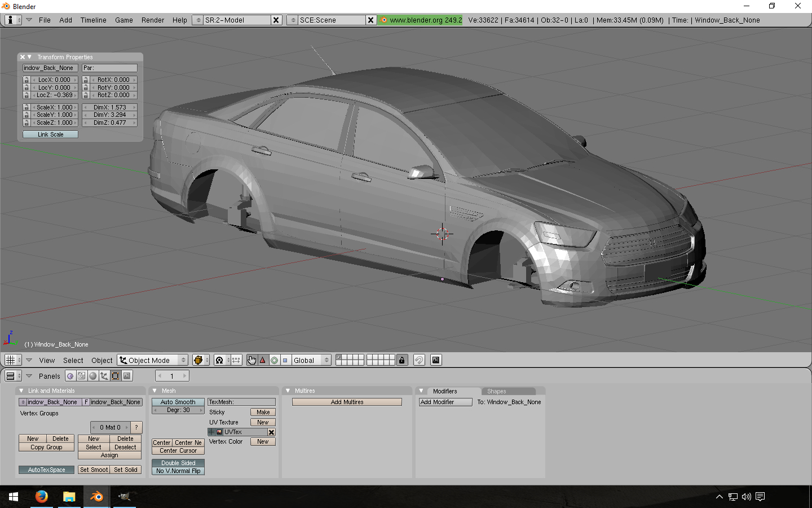Click UVTex render image icon
This screenshot has height=508, width=812.
219,432
